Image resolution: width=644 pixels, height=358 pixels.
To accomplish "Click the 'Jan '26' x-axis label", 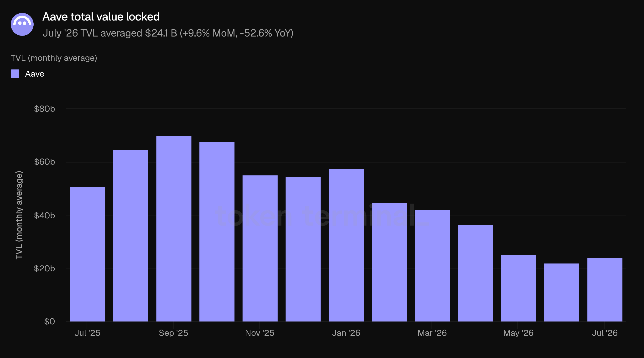I will point(346,333).
